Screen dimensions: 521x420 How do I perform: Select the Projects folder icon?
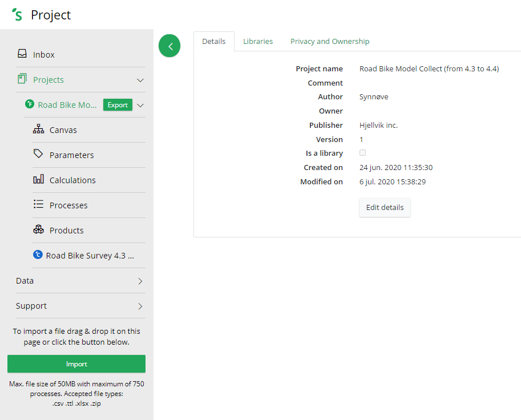(x=21, y=80)
